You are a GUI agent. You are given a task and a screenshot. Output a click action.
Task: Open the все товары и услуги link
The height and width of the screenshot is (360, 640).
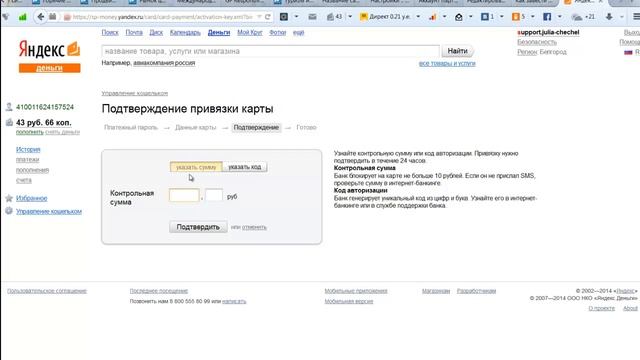(447, 64)
